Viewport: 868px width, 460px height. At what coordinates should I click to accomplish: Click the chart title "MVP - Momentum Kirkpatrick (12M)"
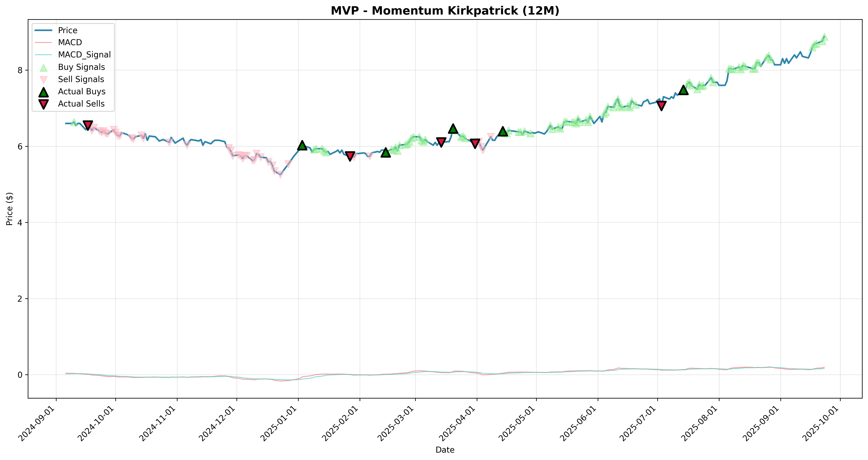pos(445,11)
